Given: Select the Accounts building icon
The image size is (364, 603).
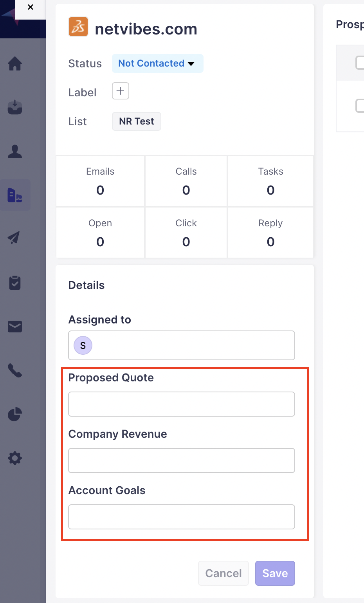Looking at the screenshot, I should point(15,195).
